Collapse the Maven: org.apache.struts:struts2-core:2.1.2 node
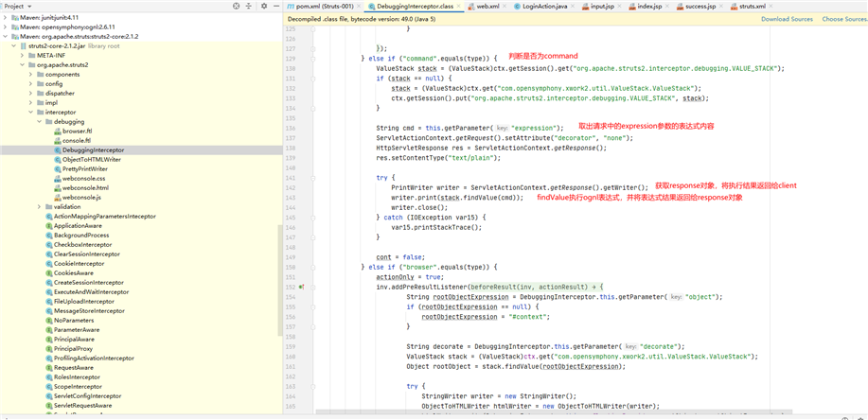 5,37
